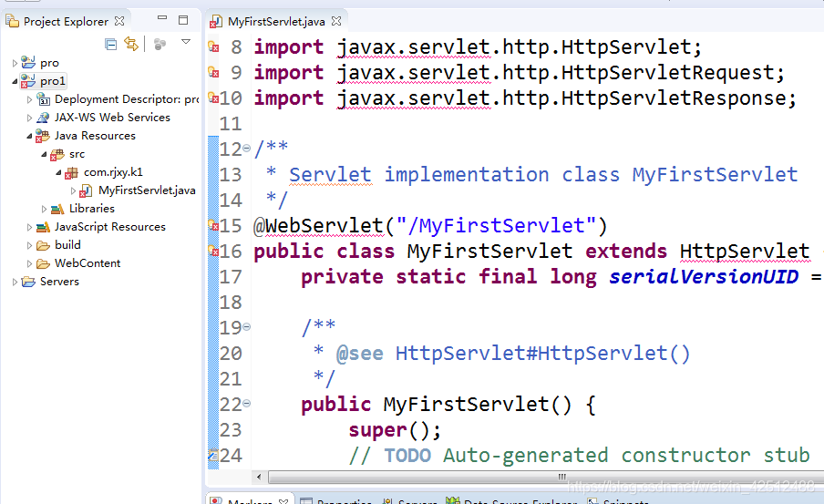Select the Project Explorer tab
824x504 pixels.
pyautogui.click(x=66, y=21)
